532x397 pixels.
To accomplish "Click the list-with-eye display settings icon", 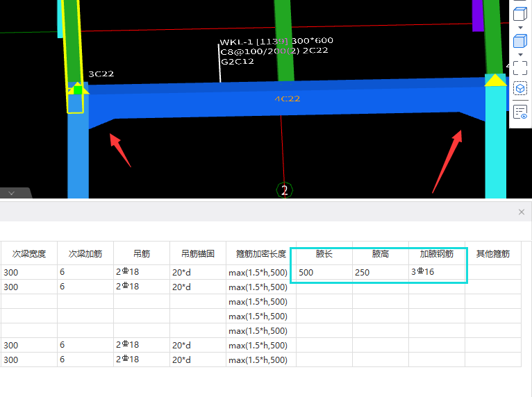I will (x=520, y=112).
